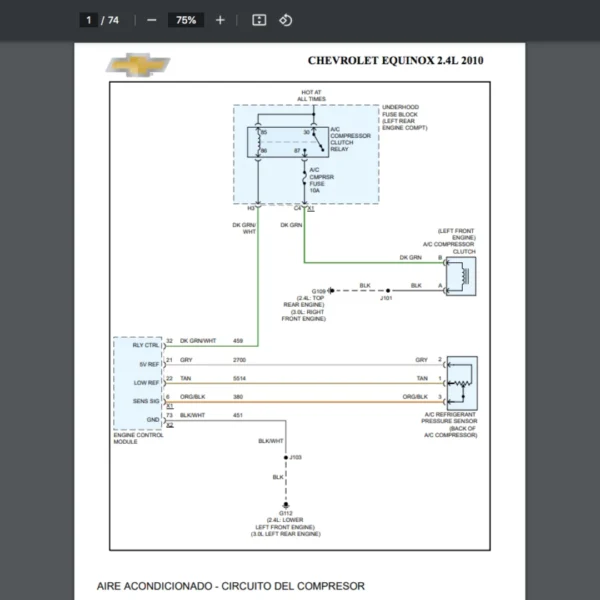Click the A/C refrigerant pressure sensor symbol
The height and width of the screenshot is (600, 600).
pyautogui.click(x=461, y=382)
